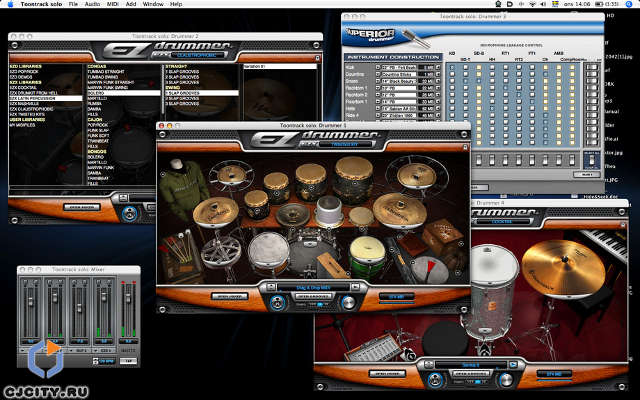Click the Drag & Drop MIDI display in Drummer 1
The height and width of the screenshot is (400, 640).
tap(313, 287)
